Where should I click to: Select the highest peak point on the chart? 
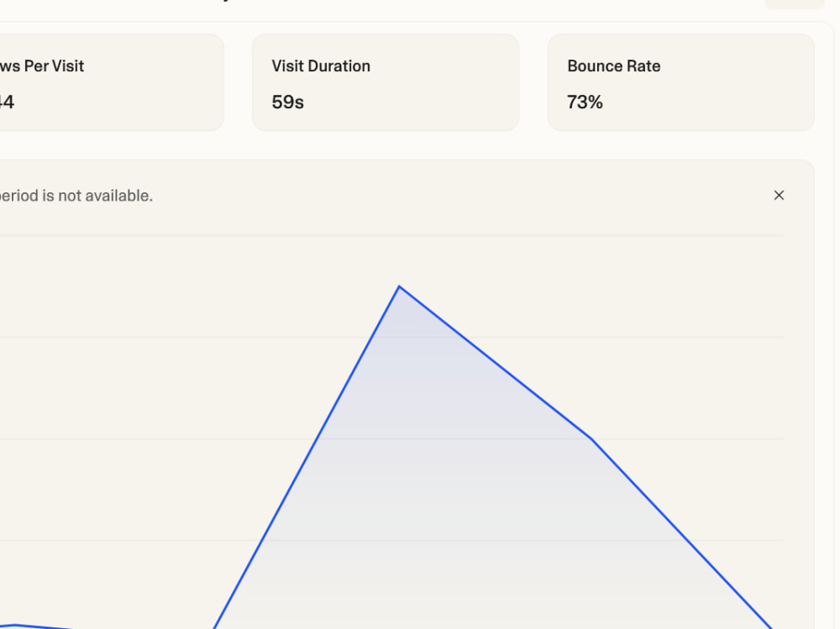pyautogui.click(x=399, y=286)
